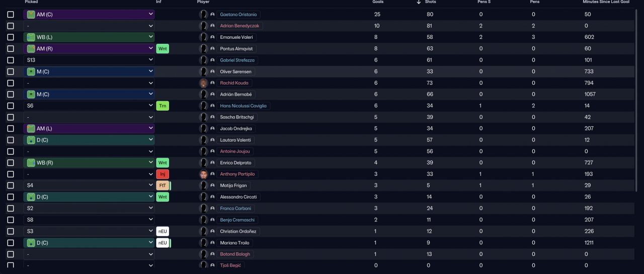644x274 pixels.
Task: Click the small person icon beside Gaetano Oristanio
Action: point(212,15)
